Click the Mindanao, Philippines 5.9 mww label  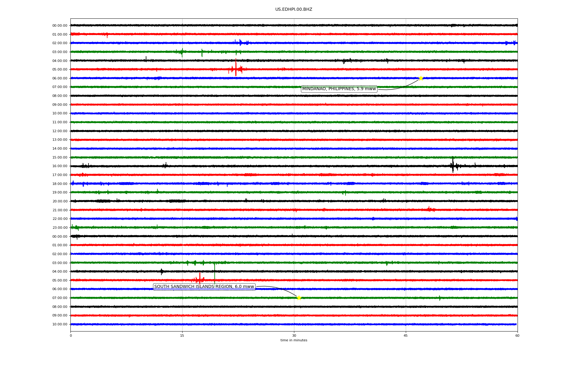(339, 89)
